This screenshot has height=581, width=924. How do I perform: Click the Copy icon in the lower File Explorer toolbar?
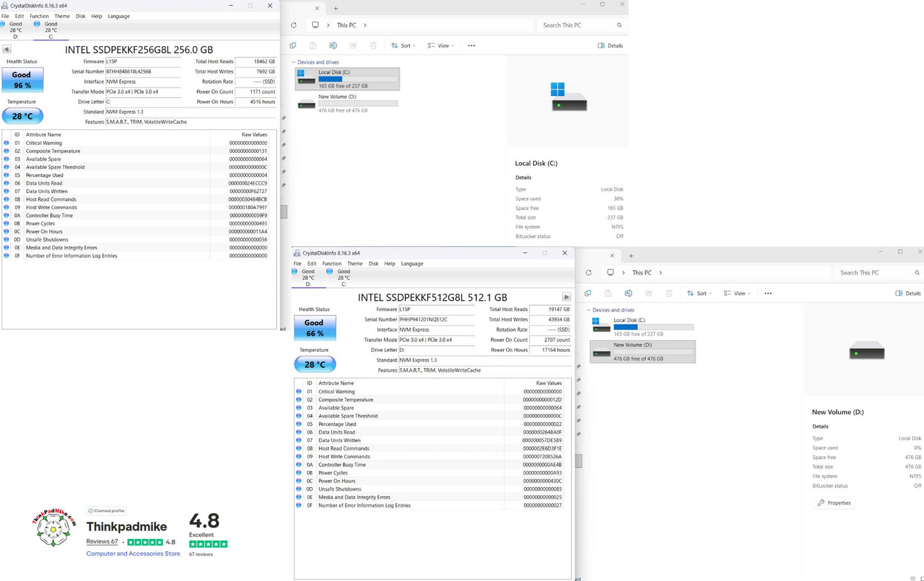588,293
